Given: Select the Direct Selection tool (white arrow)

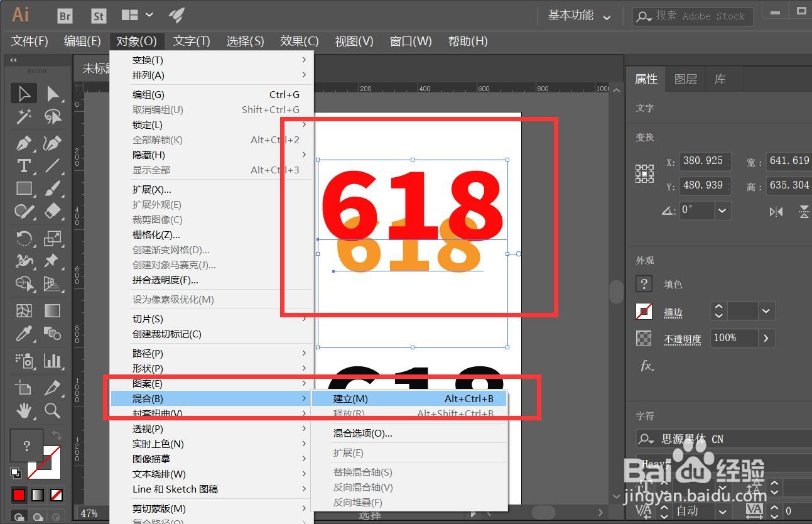Looking at the screenshot, I should pos(53,93).
